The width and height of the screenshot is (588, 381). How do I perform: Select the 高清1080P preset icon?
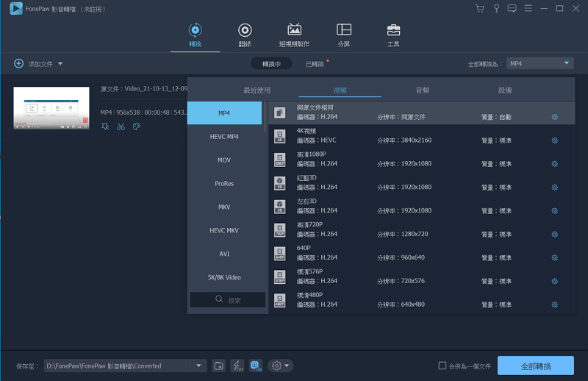coord(280,160)
